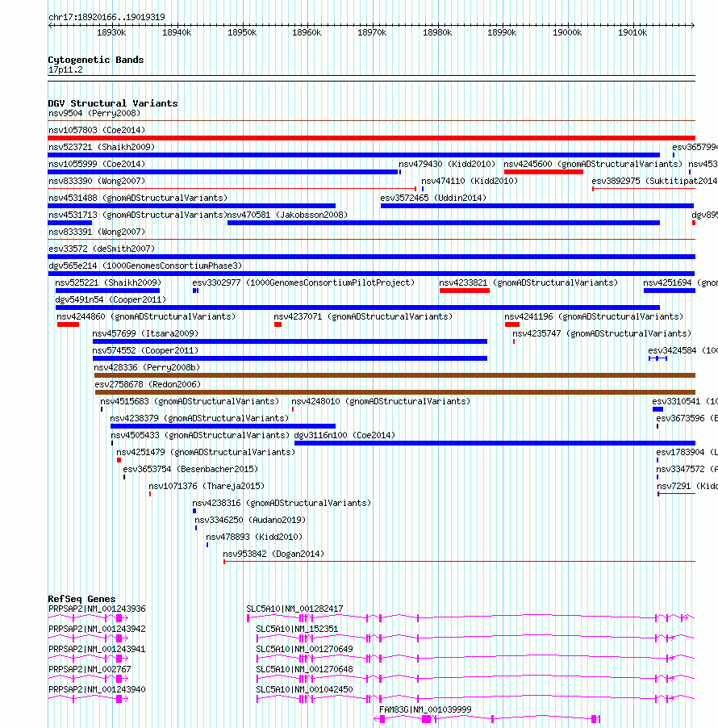Click dgv3116n100 (Coe2014) variant label
This screenshot has width=718, height=728.
344,436
